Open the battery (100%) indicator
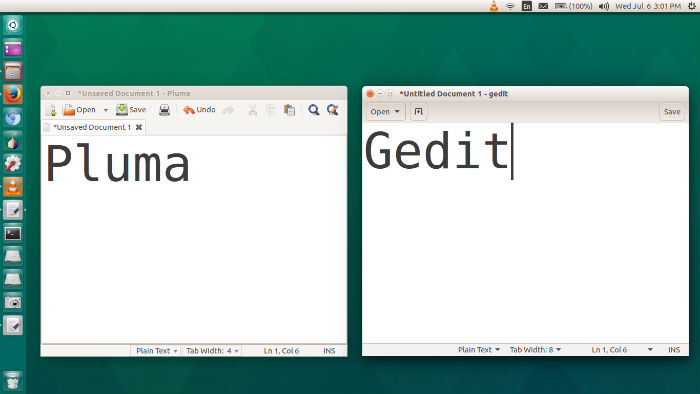Image resolution: width=700 pixels, height=394 pixels. (573, 6)
